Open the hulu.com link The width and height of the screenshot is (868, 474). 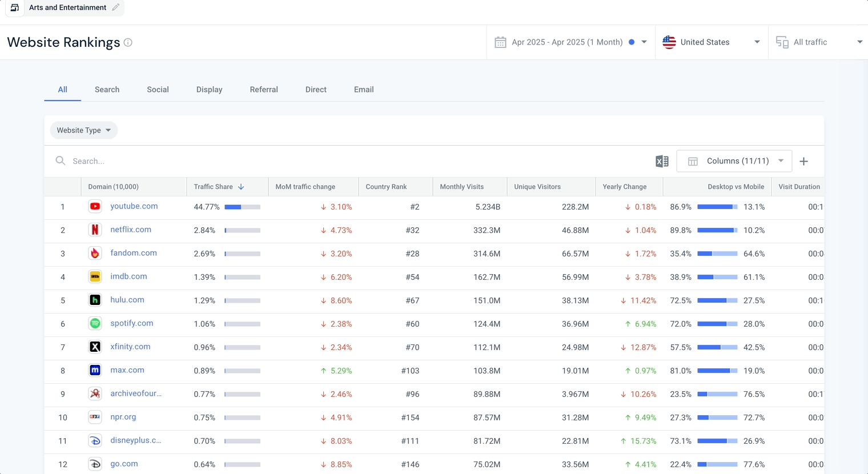(x=127, y=300)
